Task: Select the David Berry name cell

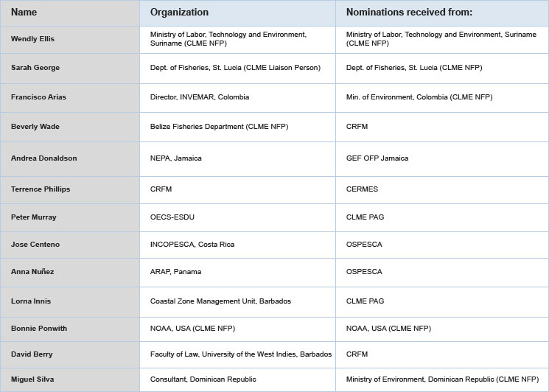Action: (32, 354)
